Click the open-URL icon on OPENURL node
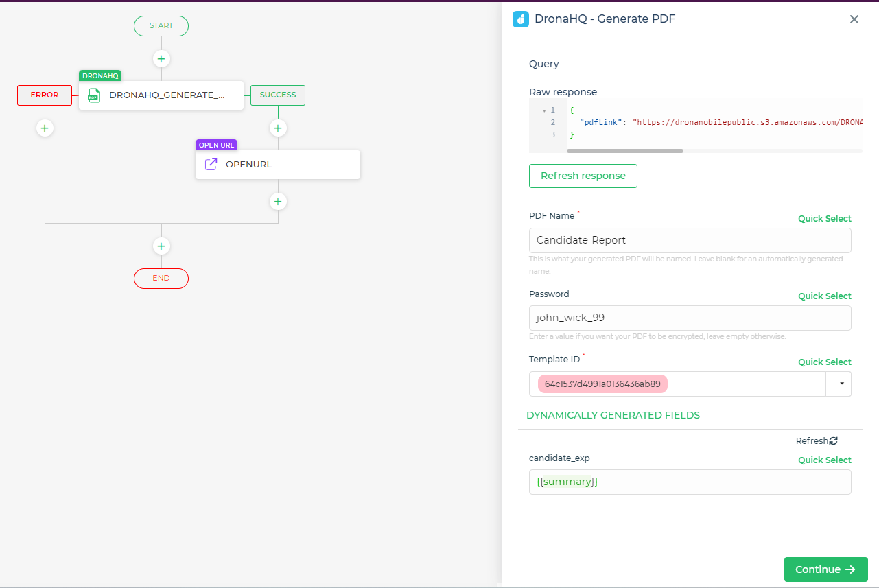879x588 pixels. [x=211, y=165]
